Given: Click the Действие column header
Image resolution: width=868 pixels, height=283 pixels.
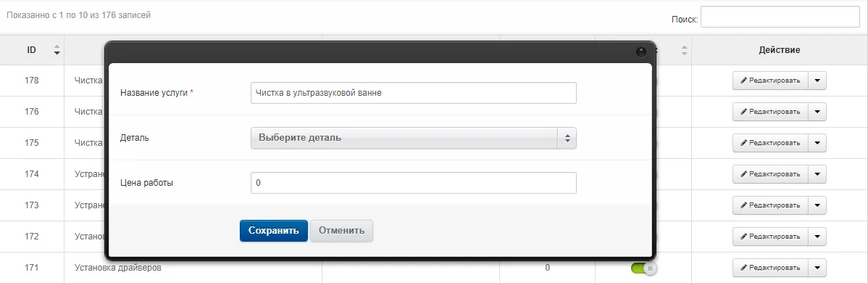Looking at the screenshot, I should [x=780, y=50].
